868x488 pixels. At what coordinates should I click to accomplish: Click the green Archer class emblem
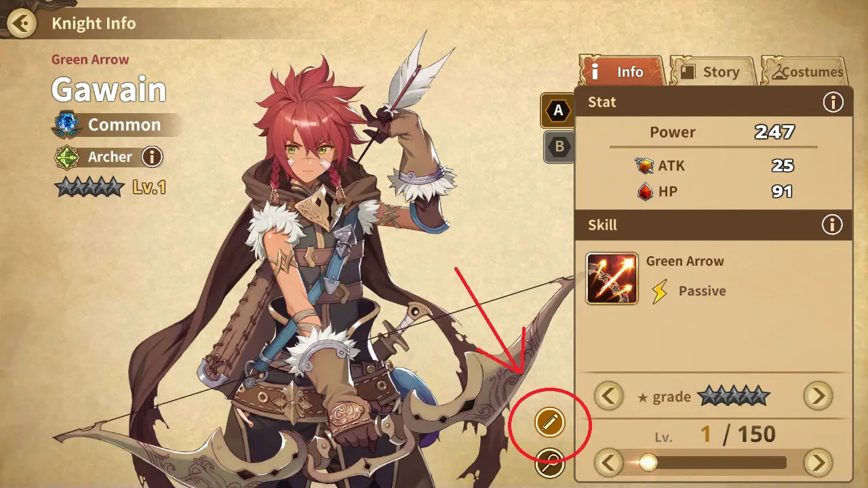[66, 158]
